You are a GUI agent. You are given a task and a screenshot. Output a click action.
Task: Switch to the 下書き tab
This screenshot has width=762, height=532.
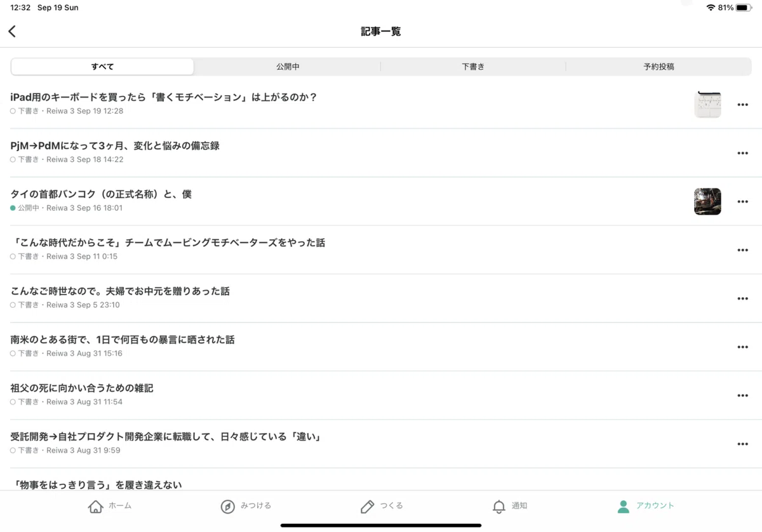coord(473,67)
